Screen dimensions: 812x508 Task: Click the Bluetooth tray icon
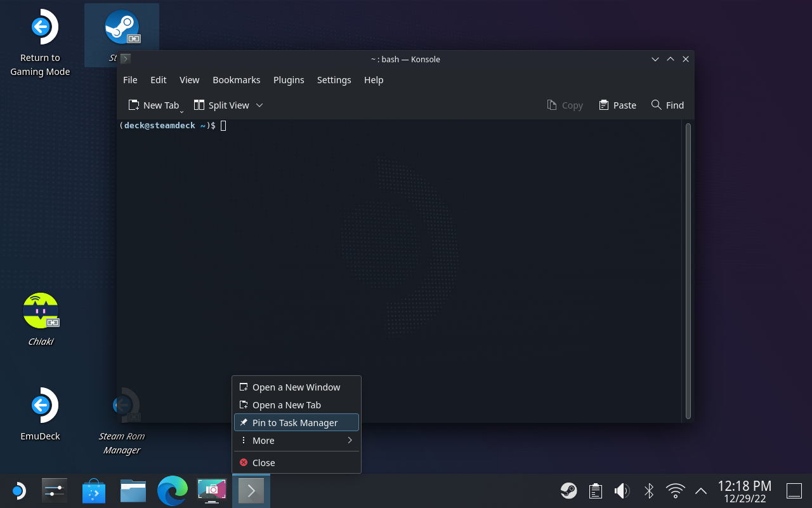pyautogui.click(x=649, y=491)
